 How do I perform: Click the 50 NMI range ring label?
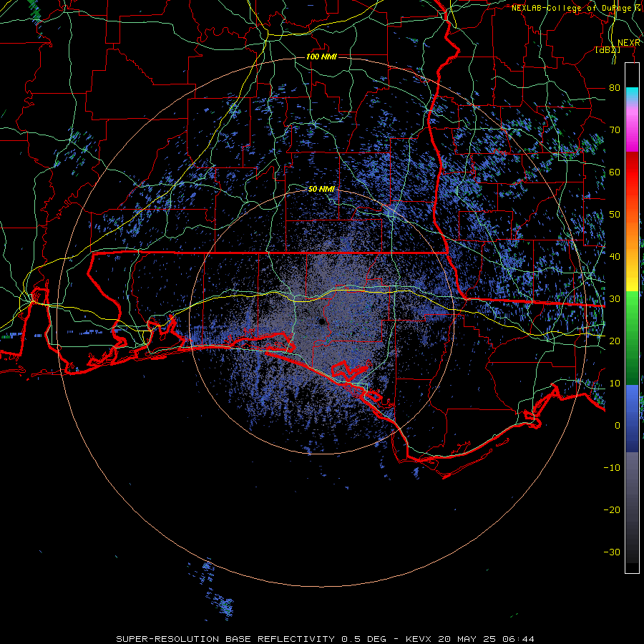[x=321, y=190]
